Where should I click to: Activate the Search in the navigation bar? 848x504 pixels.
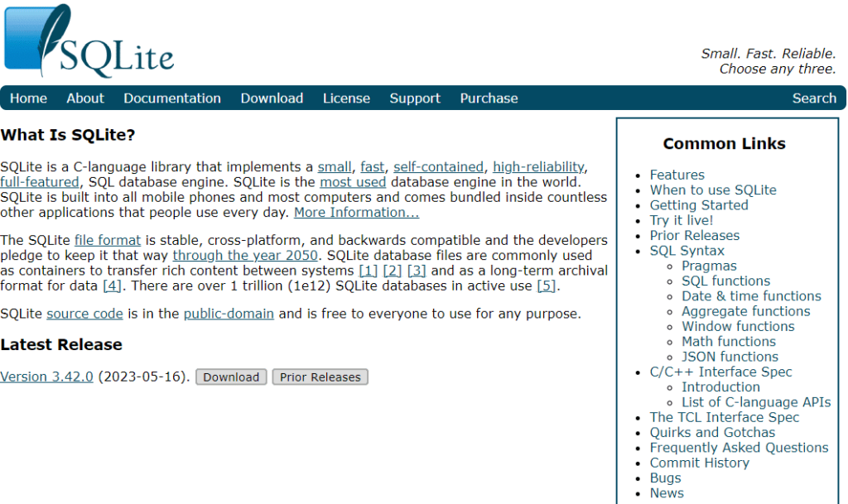(814, 98)
